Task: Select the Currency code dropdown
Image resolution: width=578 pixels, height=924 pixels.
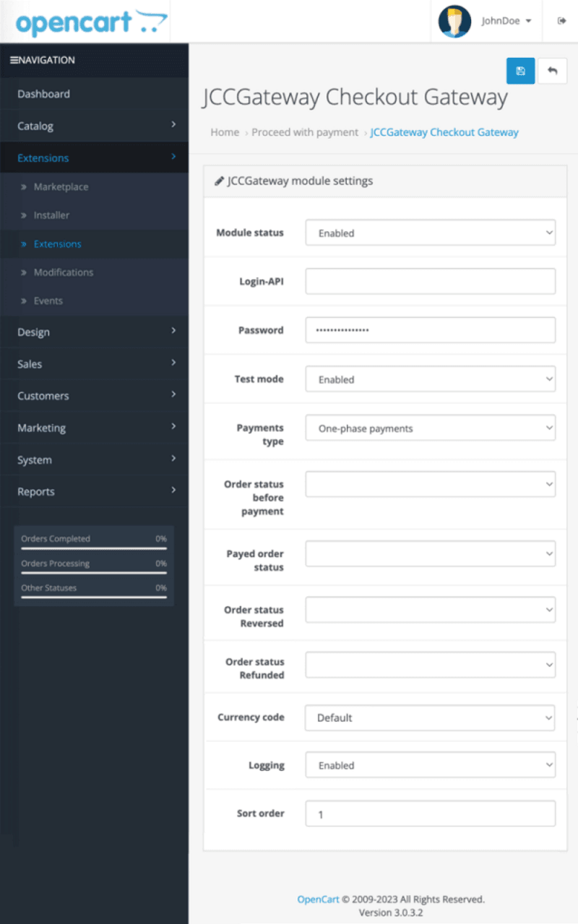Action: point(430,717)
